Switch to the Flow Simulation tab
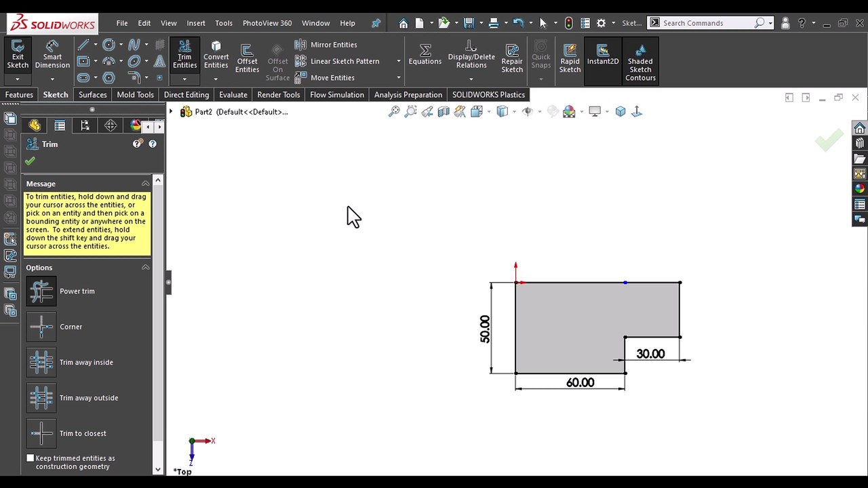This screenshot has height=488, width=868. click(337, 95)
